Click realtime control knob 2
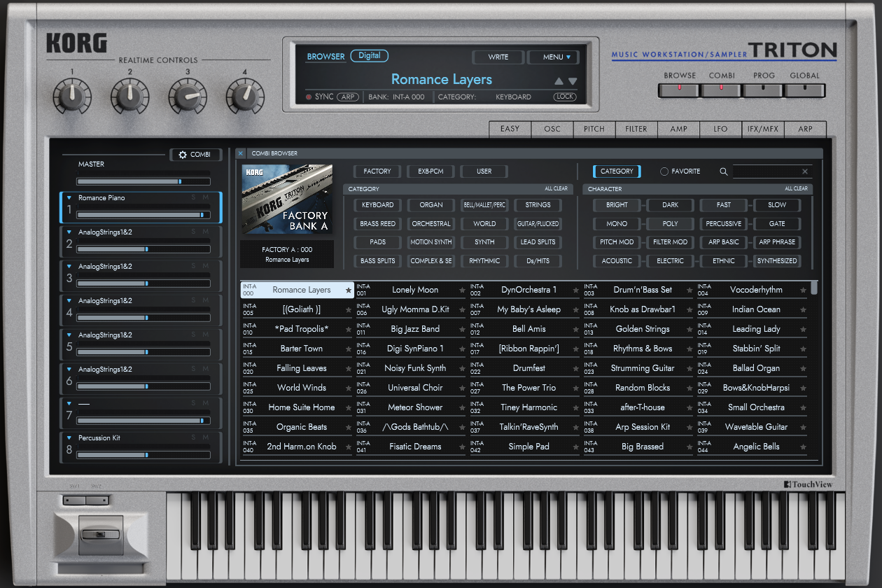Image resolution: width=882 pixels, height=588 pixels. pyautogui.click(x=129, y=97)
